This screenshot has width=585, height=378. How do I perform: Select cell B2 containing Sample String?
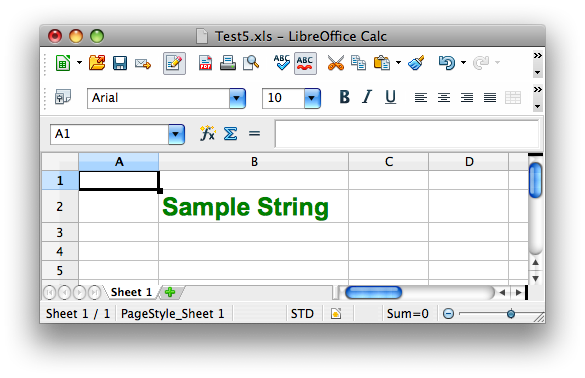point(253,206)
